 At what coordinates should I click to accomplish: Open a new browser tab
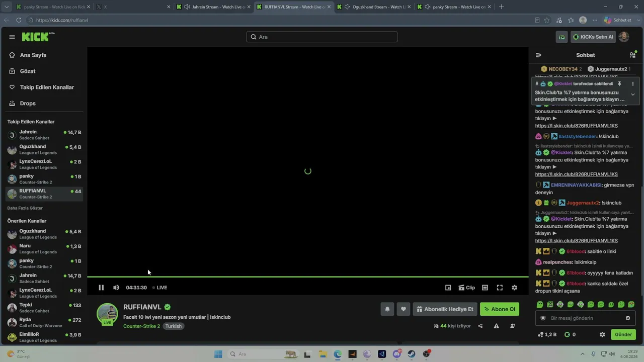tap(501, 7)
